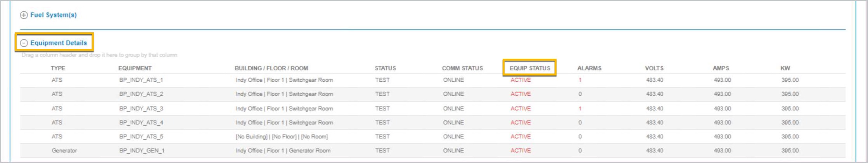This screenshot has width=868, height=163.
Task: Select the BP_INDY_ATS_5 equipment name
Action: click(141, 137)
